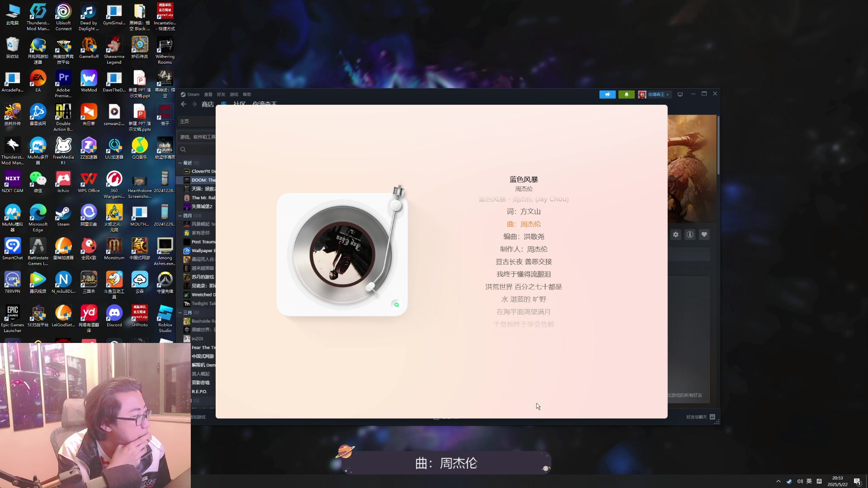Screen dimensions: 868x488
Task: Go back with Steam back arrow
Action: click(184, 104)
